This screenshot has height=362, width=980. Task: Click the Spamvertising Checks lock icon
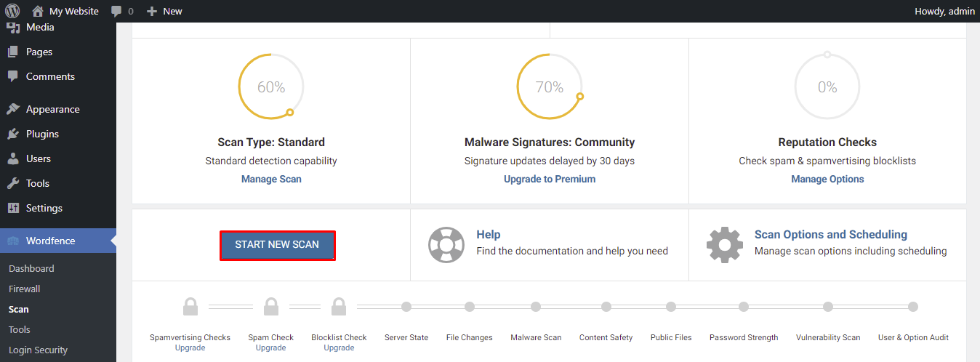coord(190,306)
